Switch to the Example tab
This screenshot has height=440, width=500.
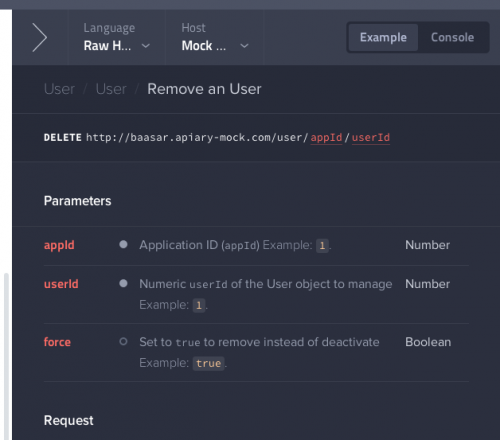tap(383, 37)
